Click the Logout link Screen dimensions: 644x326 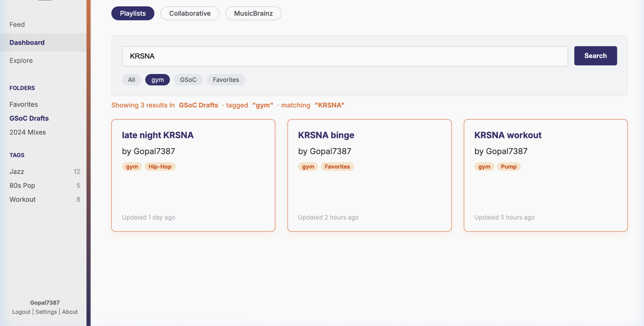21,312
